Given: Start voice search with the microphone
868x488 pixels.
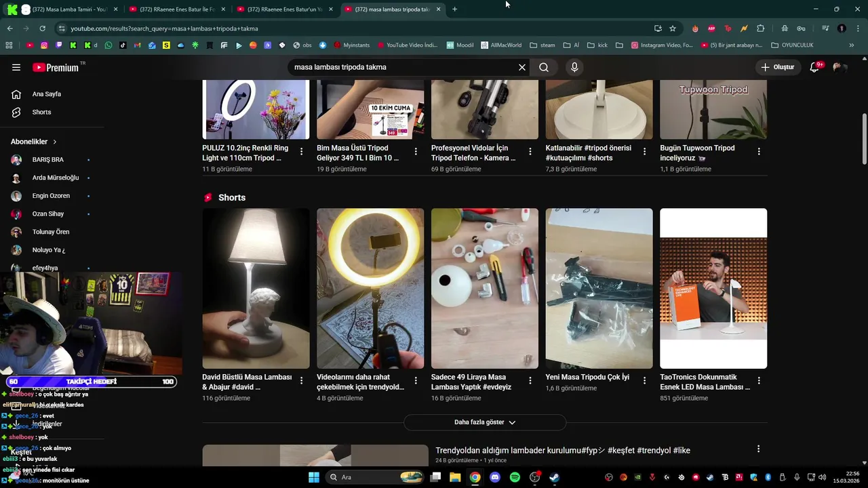Looking at the screenshot, I should click(x=574, y=67).
